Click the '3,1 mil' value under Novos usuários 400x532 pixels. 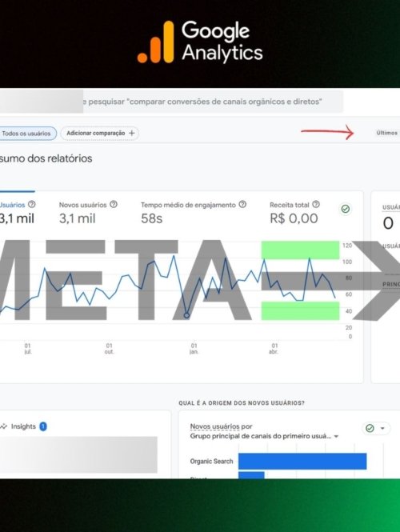coord(78,218)
